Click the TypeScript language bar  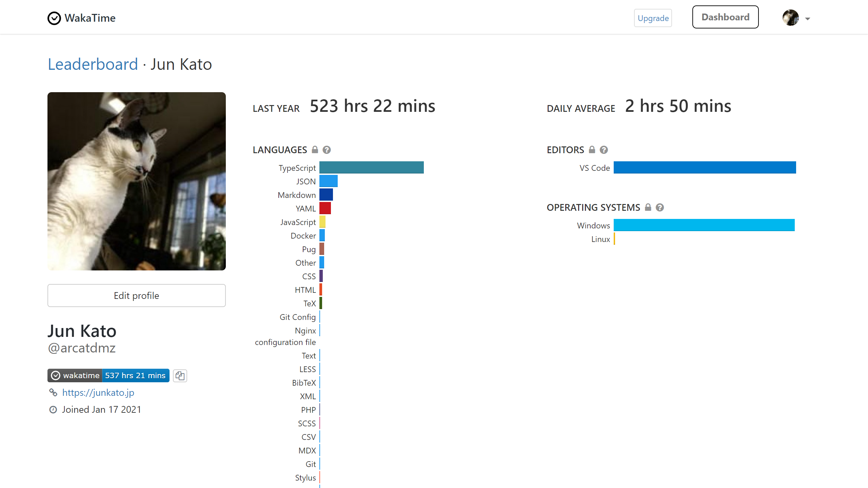click(371, 167)
